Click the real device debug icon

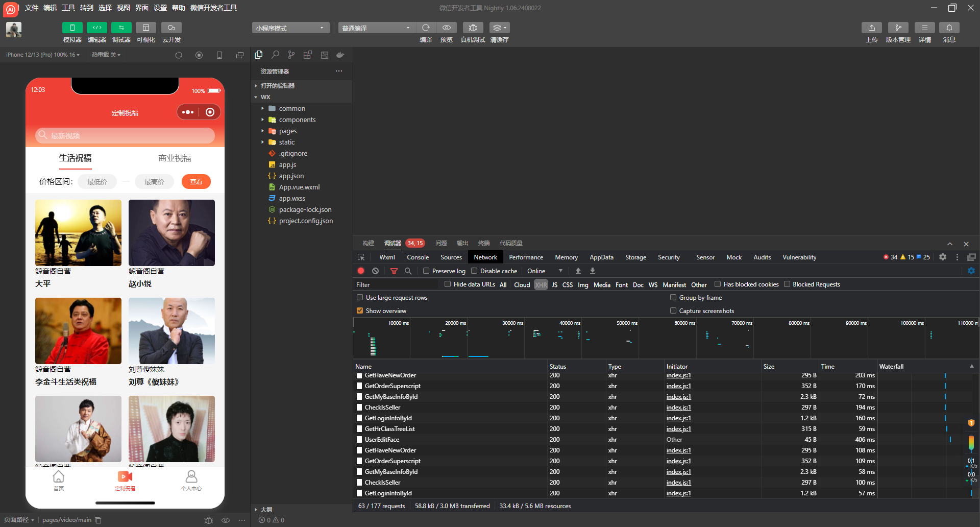(473, 28)
